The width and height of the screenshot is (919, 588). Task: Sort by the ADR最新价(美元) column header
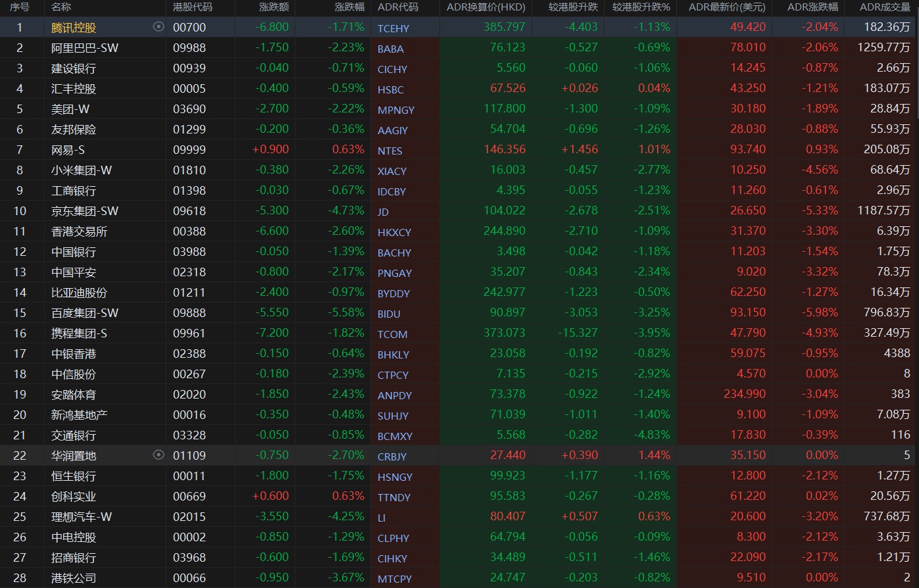click(727, 7)
